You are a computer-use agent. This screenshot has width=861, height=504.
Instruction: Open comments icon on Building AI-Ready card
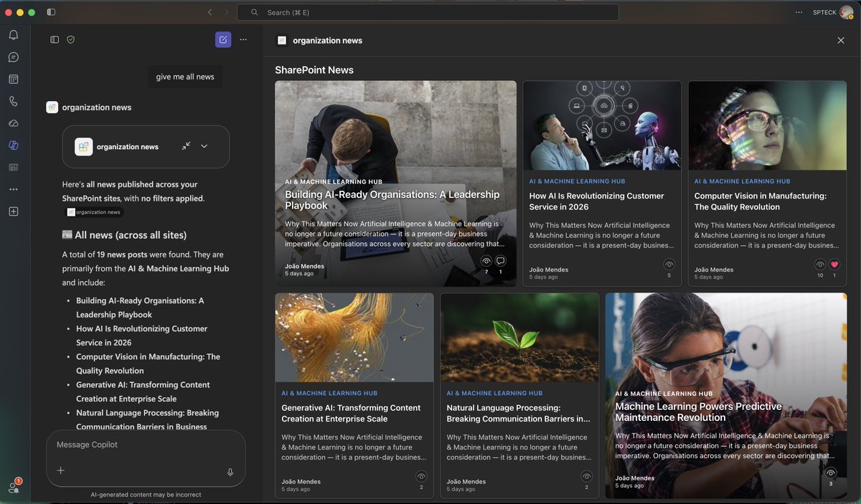coord(501,262)
